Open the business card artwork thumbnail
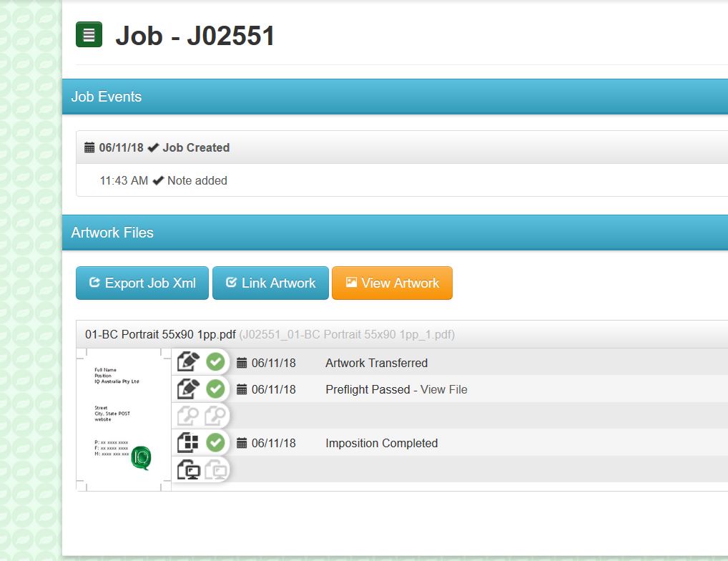Viewport: 728px width, 561px height. (x=124, y=419)
